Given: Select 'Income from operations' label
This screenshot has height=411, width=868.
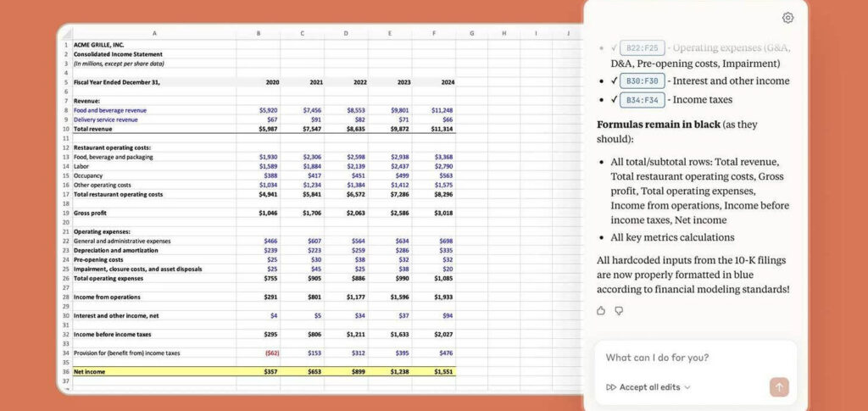Looking at the screenshot, I should pos(107,297).
